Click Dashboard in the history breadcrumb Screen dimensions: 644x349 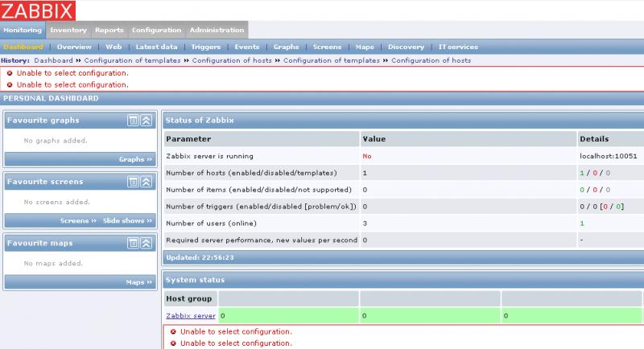coord(53,60)
